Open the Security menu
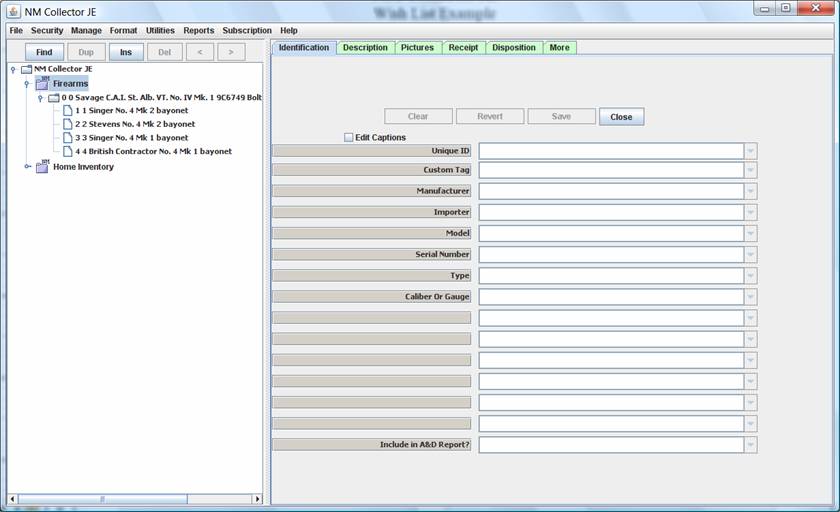The image size is (840, 512). pos(47,31)
